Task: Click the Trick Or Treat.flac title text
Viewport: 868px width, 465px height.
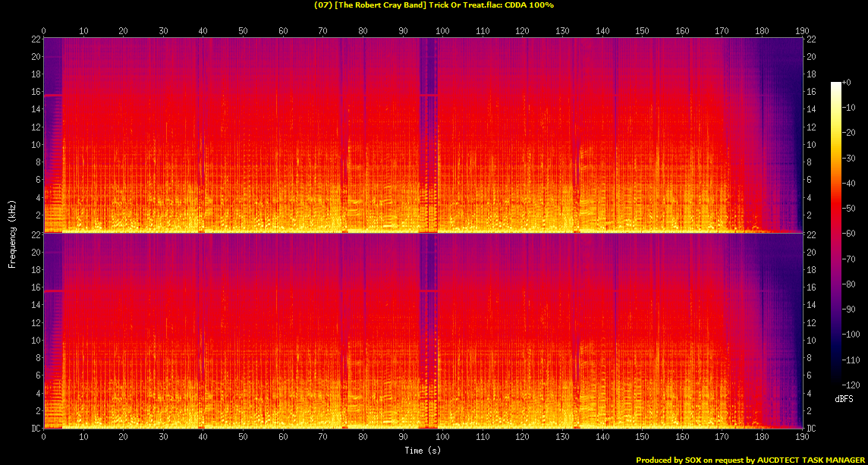Action: point(433,5)
